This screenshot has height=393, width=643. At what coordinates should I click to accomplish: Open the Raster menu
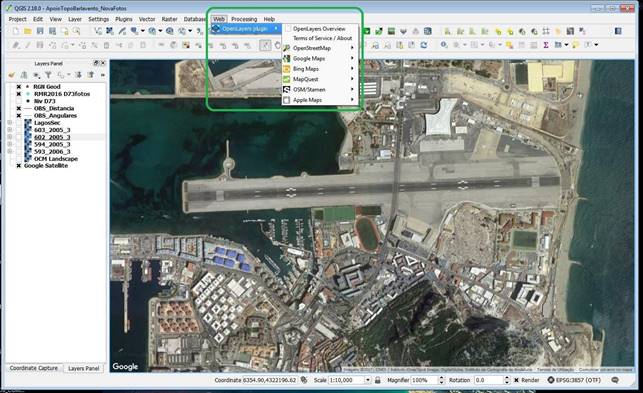click(169, 19)
